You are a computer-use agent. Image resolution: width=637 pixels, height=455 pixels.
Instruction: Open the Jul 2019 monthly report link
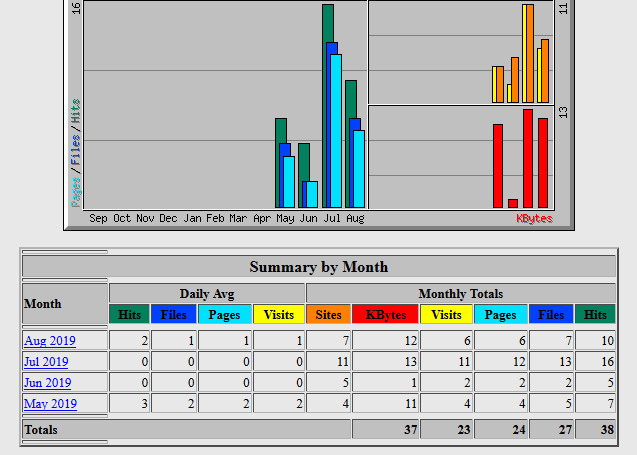click(x=46, y=362)
